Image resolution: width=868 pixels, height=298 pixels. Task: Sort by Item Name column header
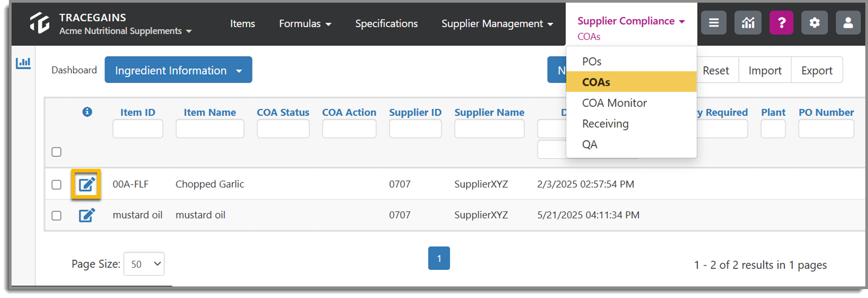(x=210, y=112)
